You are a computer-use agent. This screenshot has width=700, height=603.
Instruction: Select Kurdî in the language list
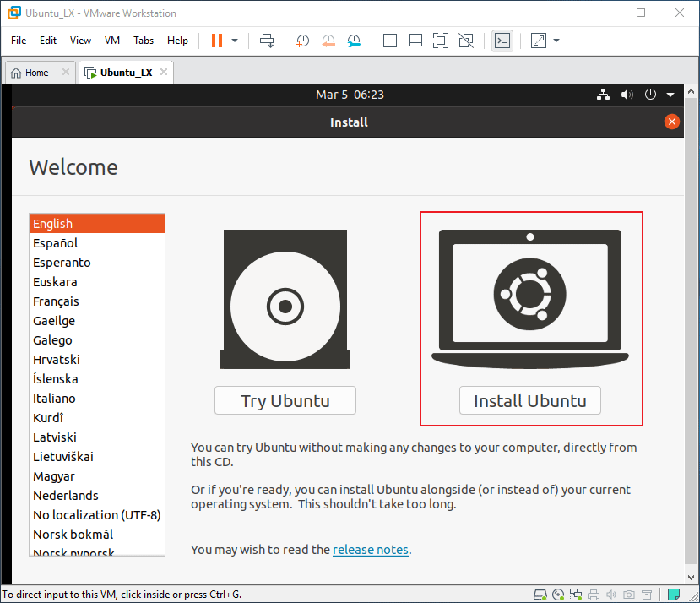click(x=97, y=418)
